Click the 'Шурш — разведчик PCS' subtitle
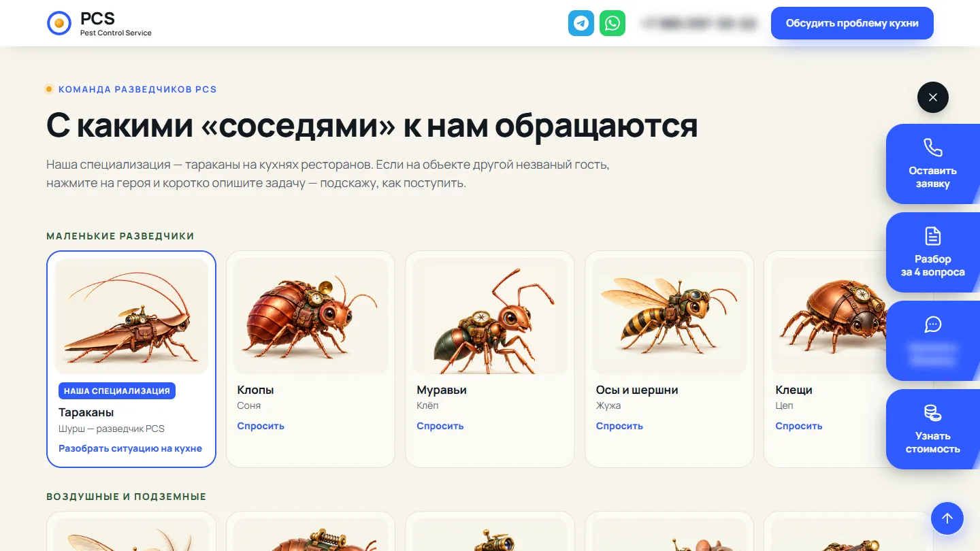The width and height of the screenshot is (980, 551). tap(112, 429)
